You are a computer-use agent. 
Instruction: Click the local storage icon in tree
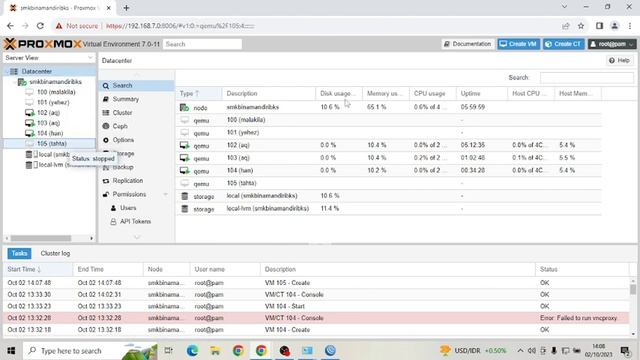click(x=29, y=154)
